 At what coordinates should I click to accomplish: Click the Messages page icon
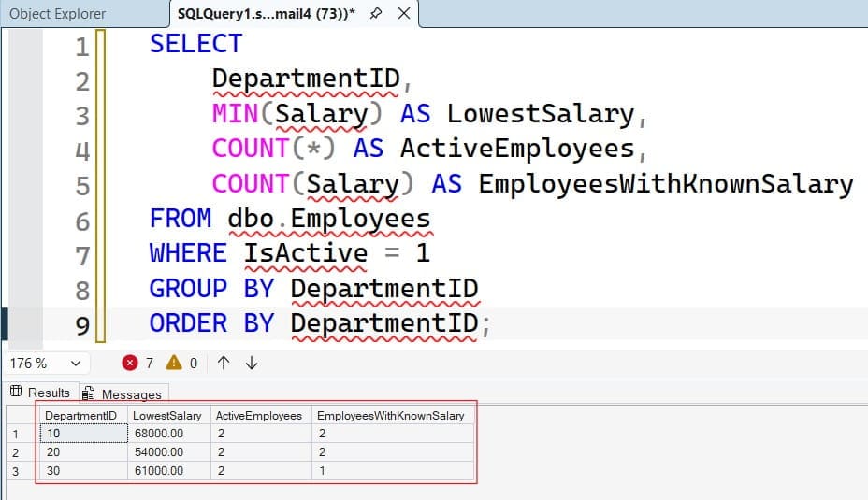click(88, 393)
